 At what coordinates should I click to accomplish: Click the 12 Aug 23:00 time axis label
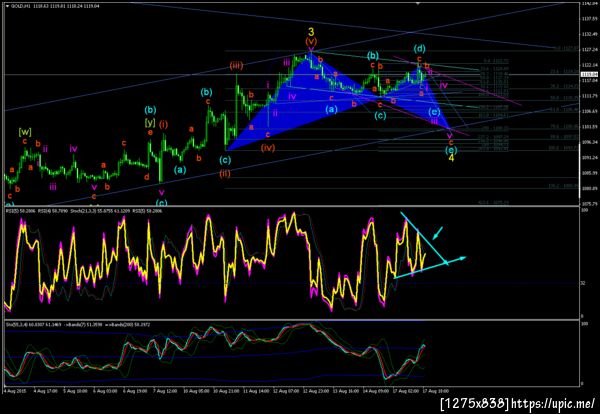318,391
